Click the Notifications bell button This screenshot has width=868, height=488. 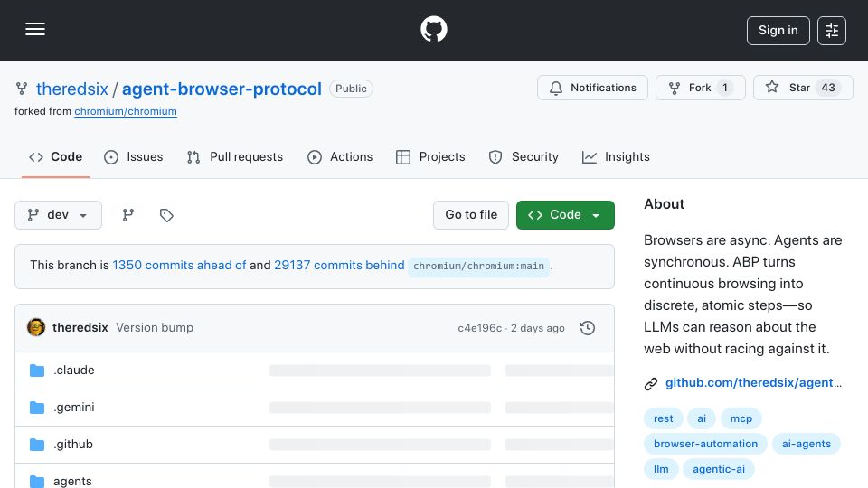tap(592, 88)
